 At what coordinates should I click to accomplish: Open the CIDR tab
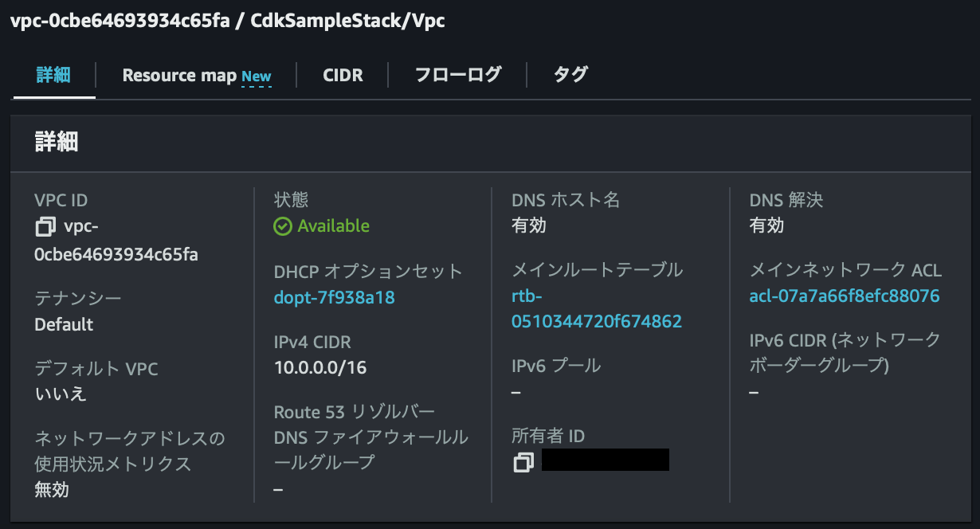point(343,75)
